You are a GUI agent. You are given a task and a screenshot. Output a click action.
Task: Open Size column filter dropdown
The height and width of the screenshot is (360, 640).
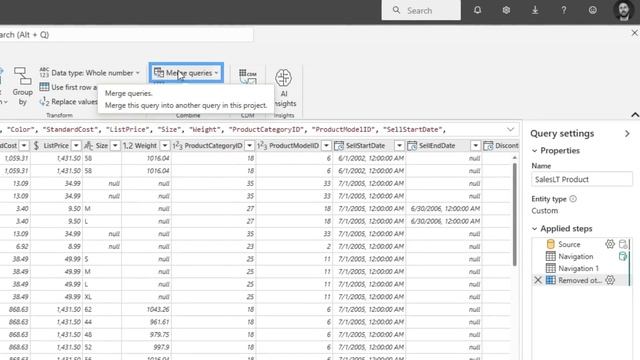coord(115,145)
